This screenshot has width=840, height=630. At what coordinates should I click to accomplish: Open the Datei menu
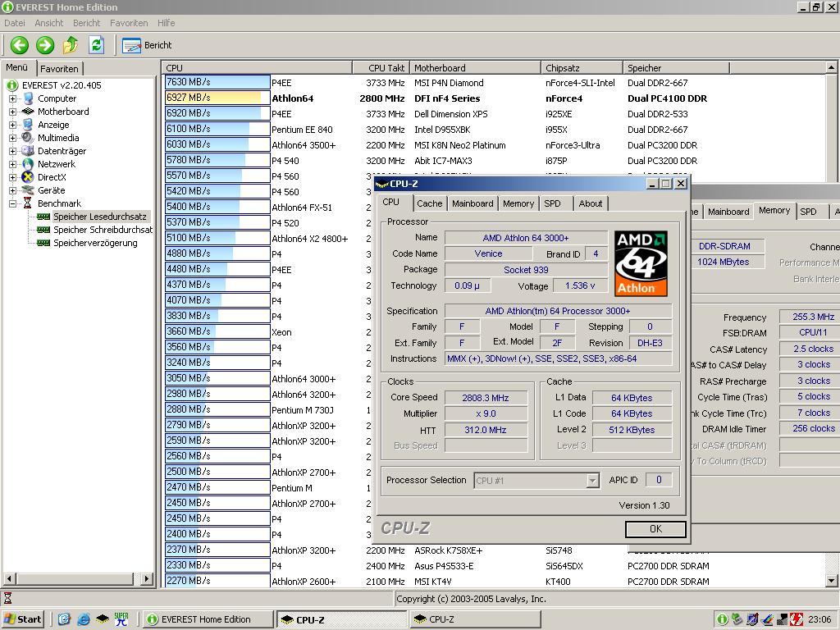15,23
